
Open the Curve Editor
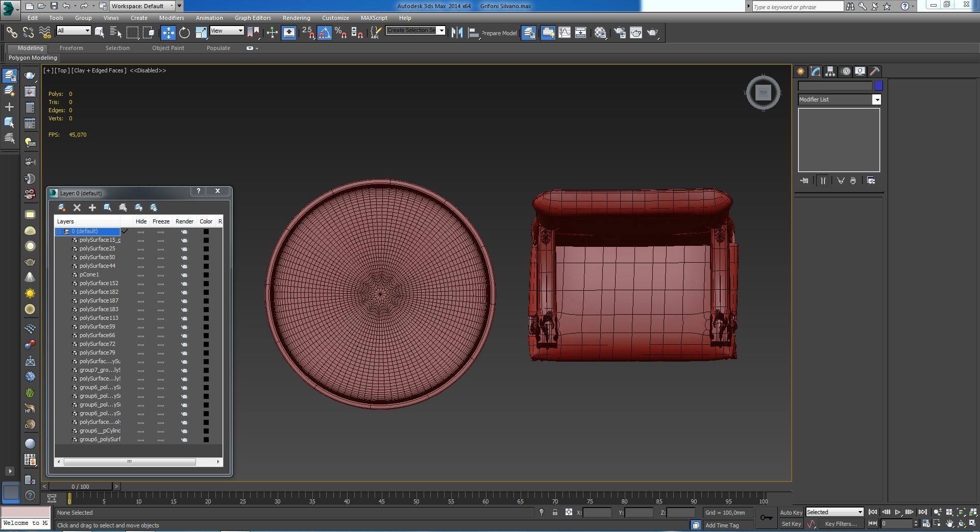click(565, 33)
